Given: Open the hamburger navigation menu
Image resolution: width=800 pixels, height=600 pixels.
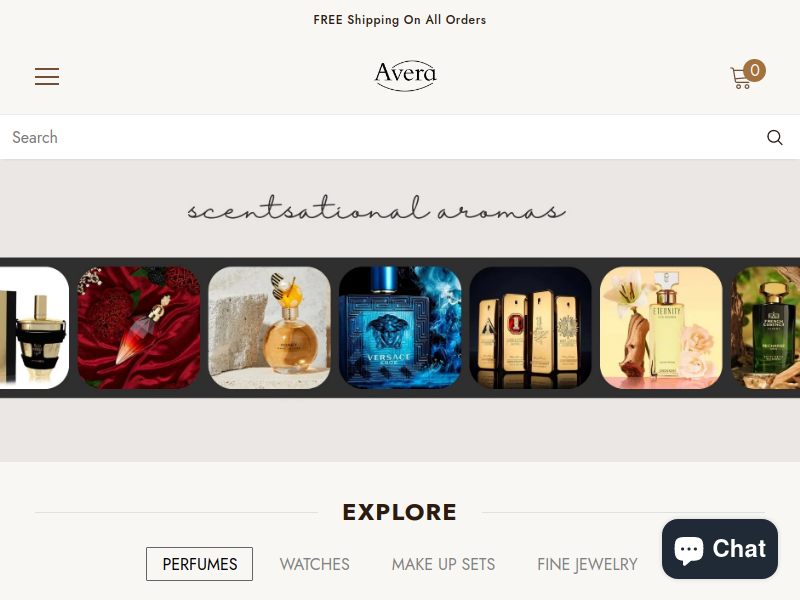Looking at the screenshot, I should (x=47, y=77).
